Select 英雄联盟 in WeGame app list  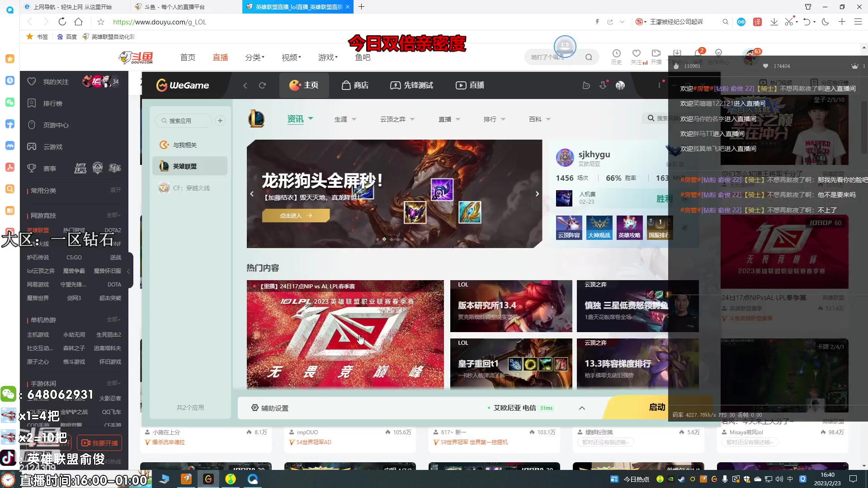tap(190, 166)
